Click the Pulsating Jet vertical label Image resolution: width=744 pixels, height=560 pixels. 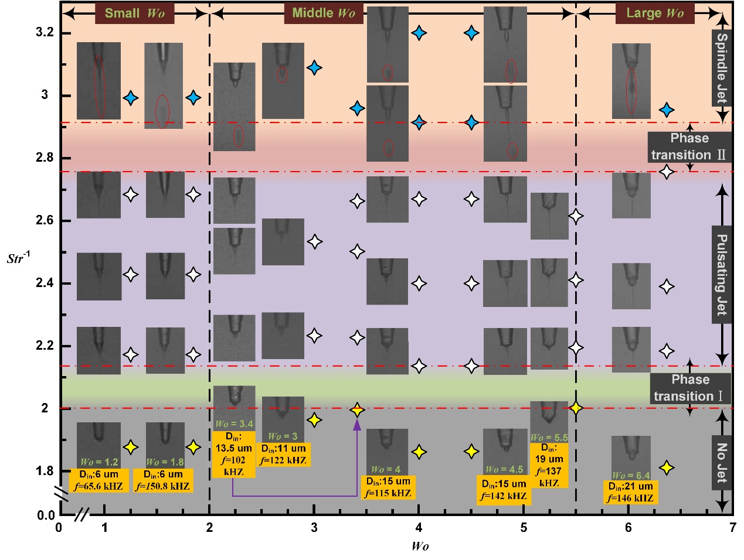point(722,274)
